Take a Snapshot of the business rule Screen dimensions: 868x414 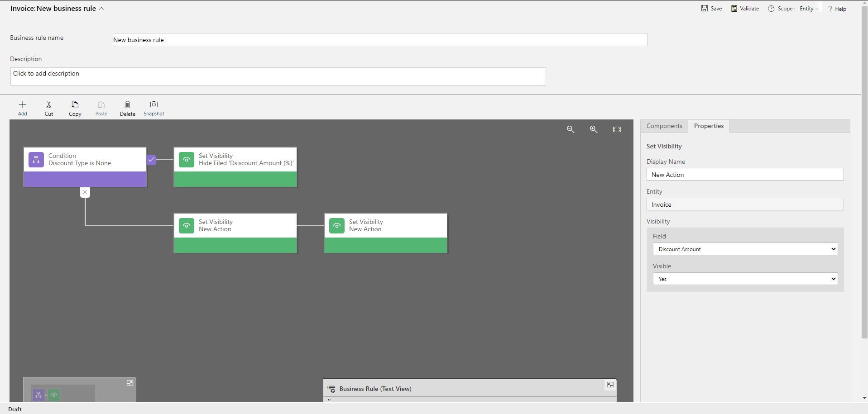[153, 108]
